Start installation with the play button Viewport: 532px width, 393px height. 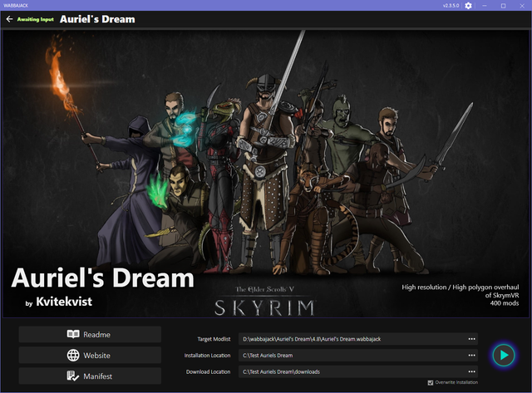coord(504,355)
